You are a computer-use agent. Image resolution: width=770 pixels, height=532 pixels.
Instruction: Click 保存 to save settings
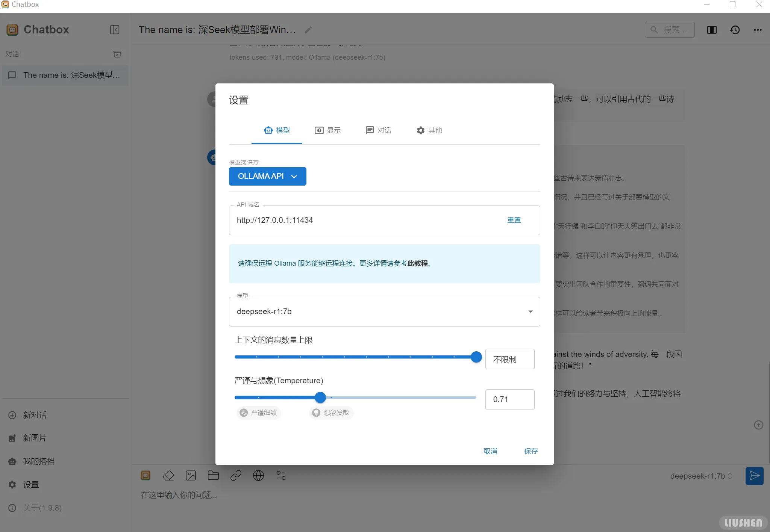coord(531,451)
